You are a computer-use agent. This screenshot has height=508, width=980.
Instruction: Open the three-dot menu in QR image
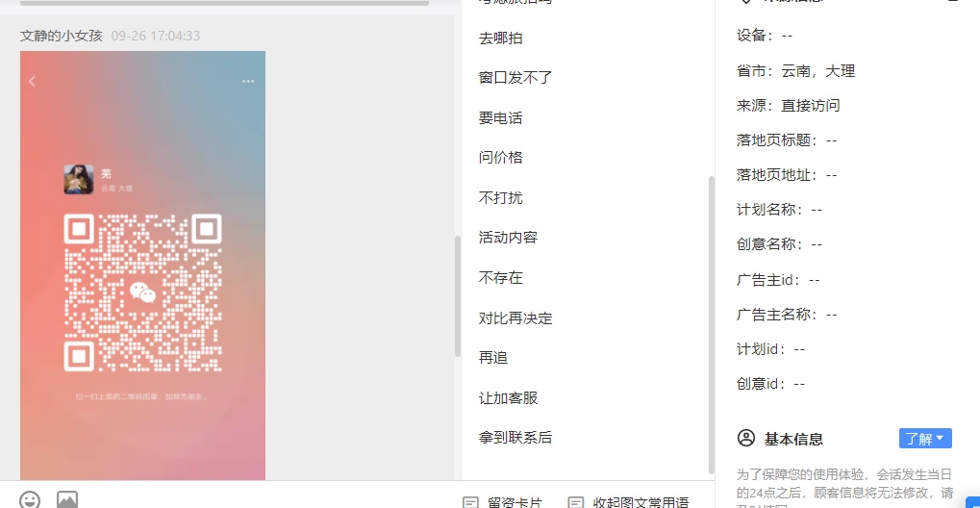248,81
